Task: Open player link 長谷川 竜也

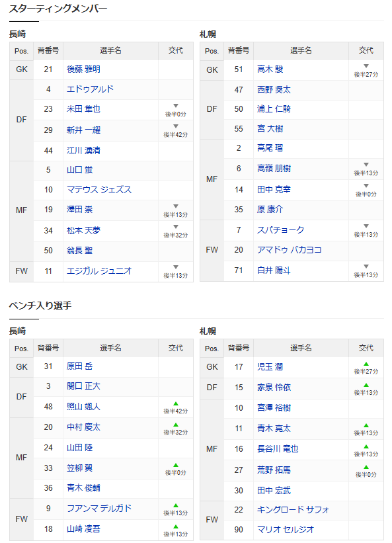Action: click(278, 449)
